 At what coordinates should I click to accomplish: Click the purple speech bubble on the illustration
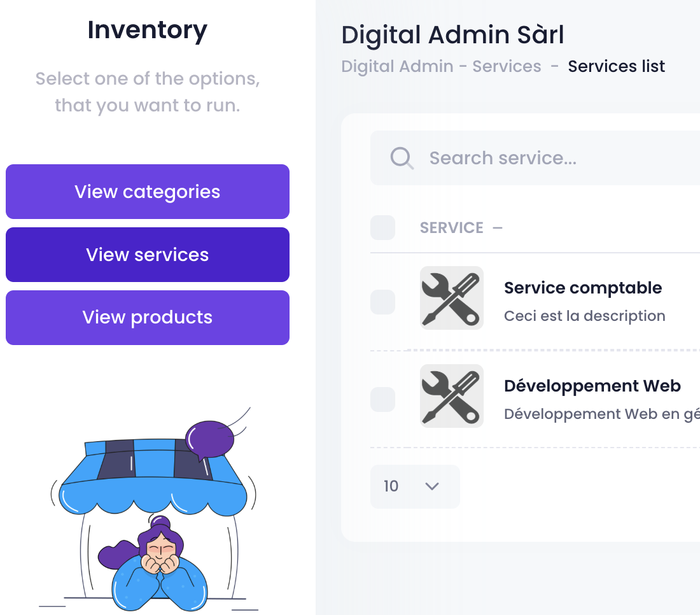coord(210,440)
